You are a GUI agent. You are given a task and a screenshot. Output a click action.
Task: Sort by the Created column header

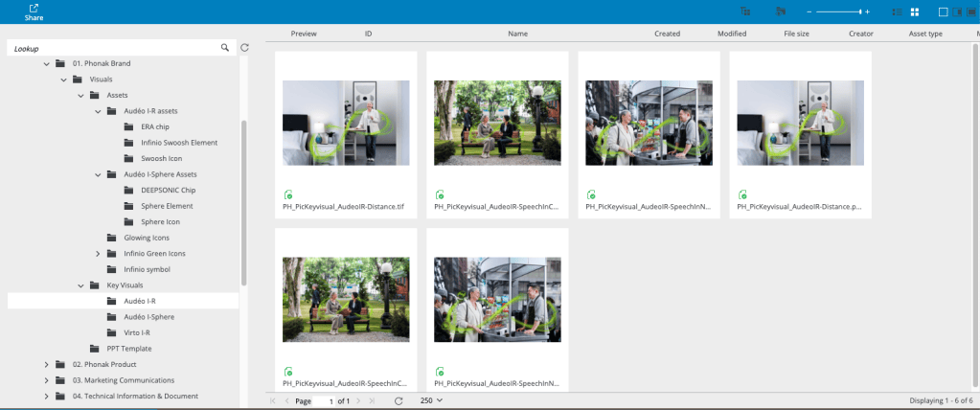pos(668,34)
